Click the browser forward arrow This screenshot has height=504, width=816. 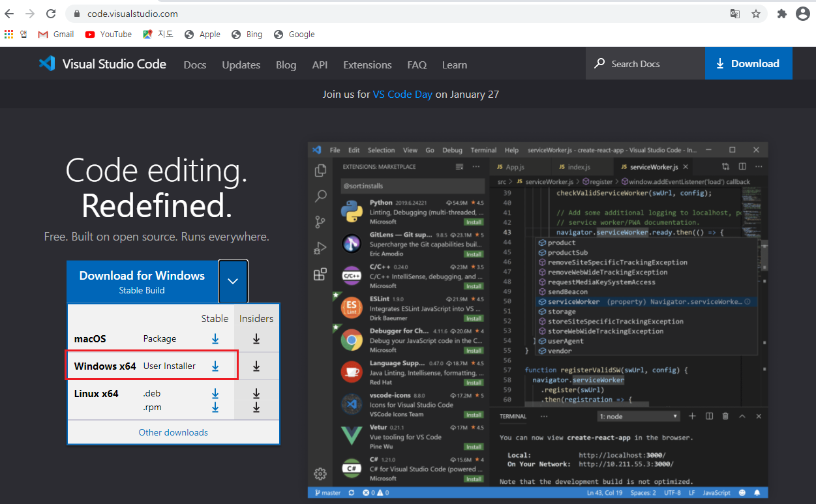pos(30,14)
